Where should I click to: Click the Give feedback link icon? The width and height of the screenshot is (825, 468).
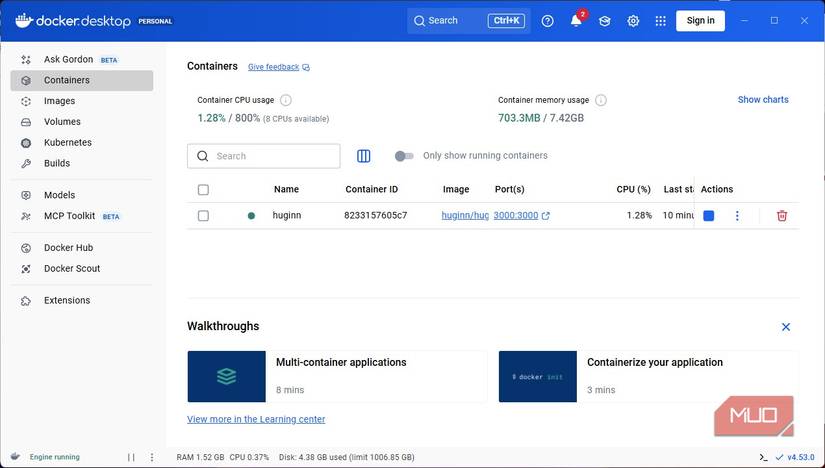pos(306,67)
